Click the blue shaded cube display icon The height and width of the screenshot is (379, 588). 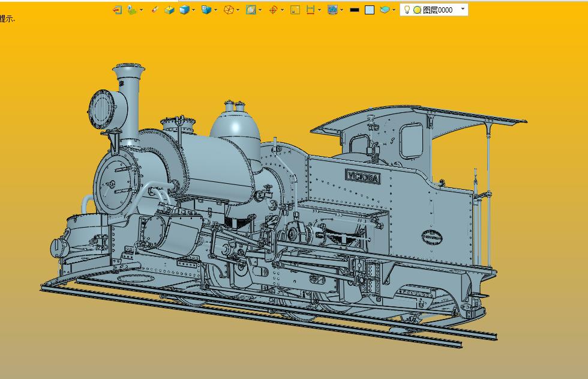tap(184, 10)
